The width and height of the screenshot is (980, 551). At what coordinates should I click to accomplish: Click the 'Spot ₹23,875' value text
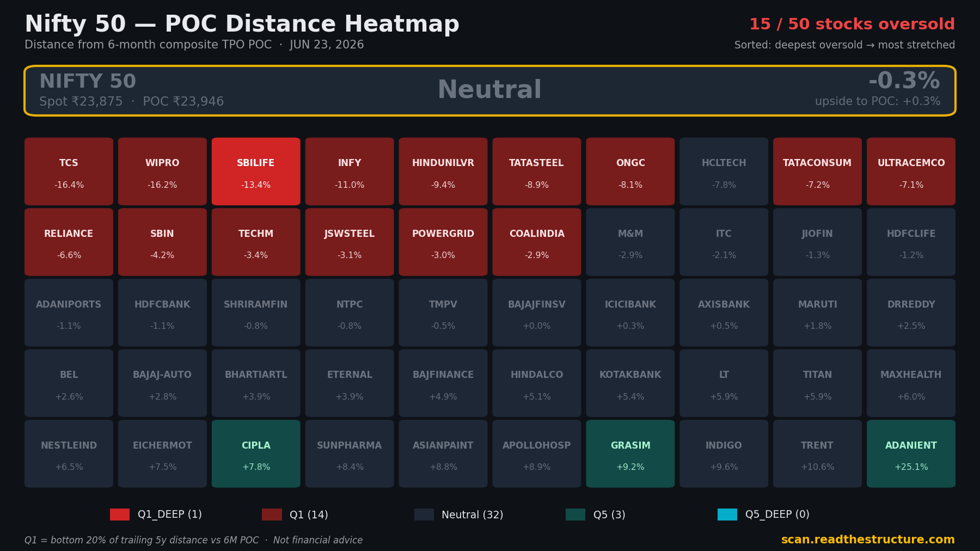tap(81, 102)
